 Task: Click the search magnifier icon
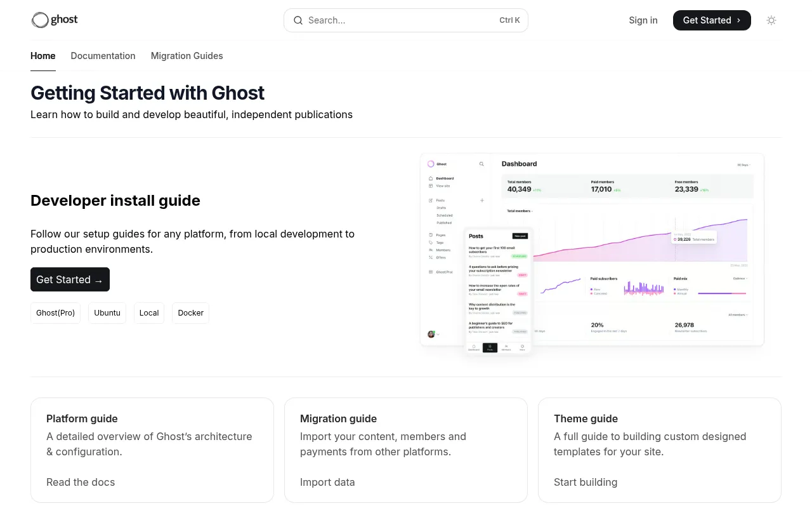pos(298,20)
